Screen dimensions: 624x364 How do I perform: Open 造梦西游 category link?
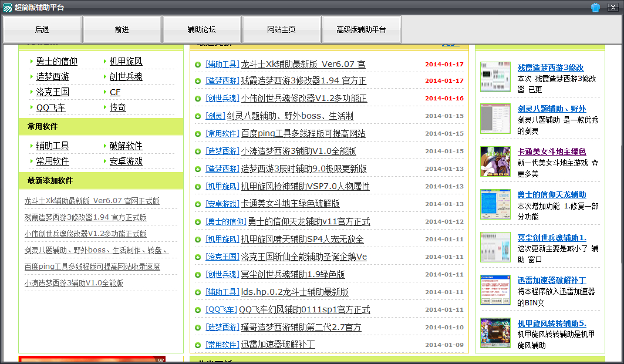click(x=52, y=76)
